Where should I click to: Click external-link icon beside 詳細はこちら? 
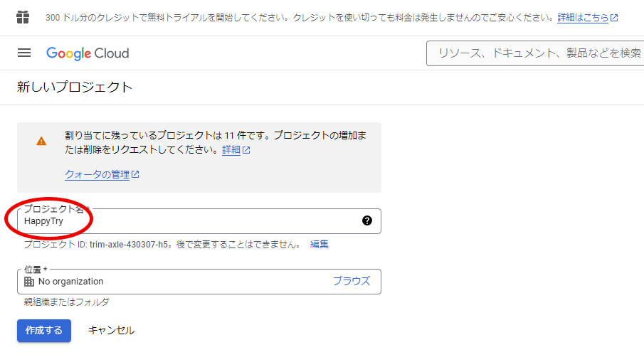click(614, 18)
